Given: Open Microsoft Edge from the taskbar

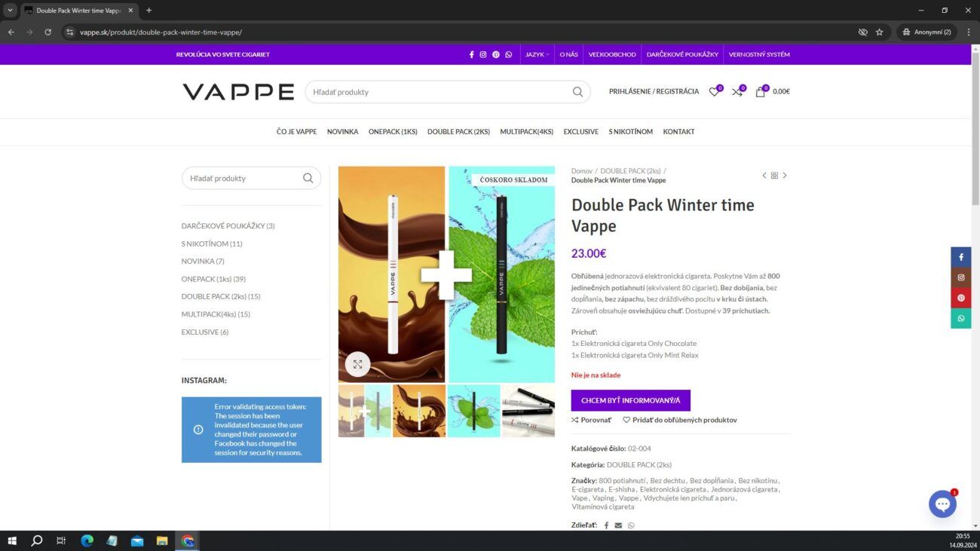Looking at the screenshot, I should [87, 540].
